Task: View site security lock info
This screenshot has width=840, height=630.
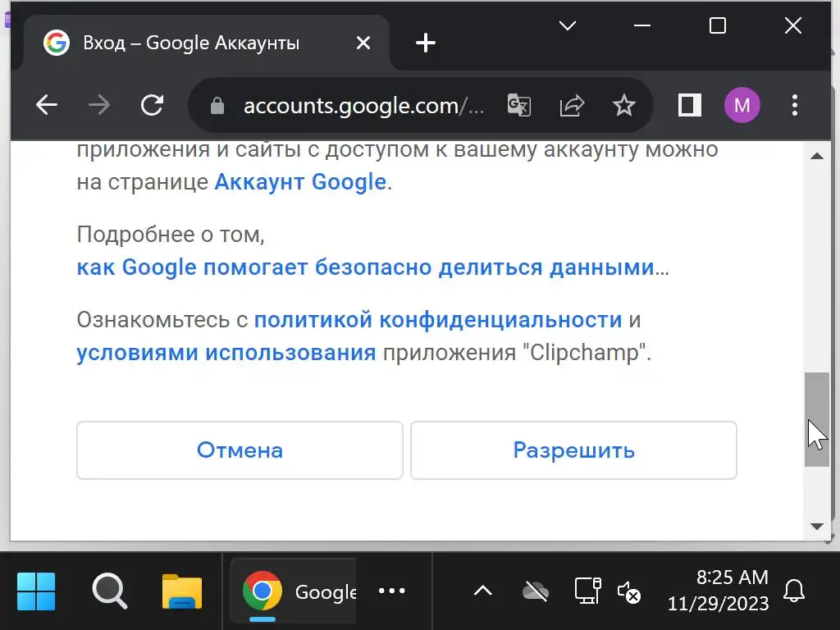Action: point(217,106)
